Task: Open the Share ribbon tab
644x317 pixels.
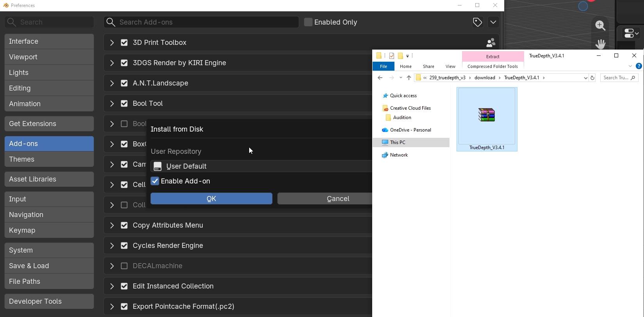Action: 428,66
